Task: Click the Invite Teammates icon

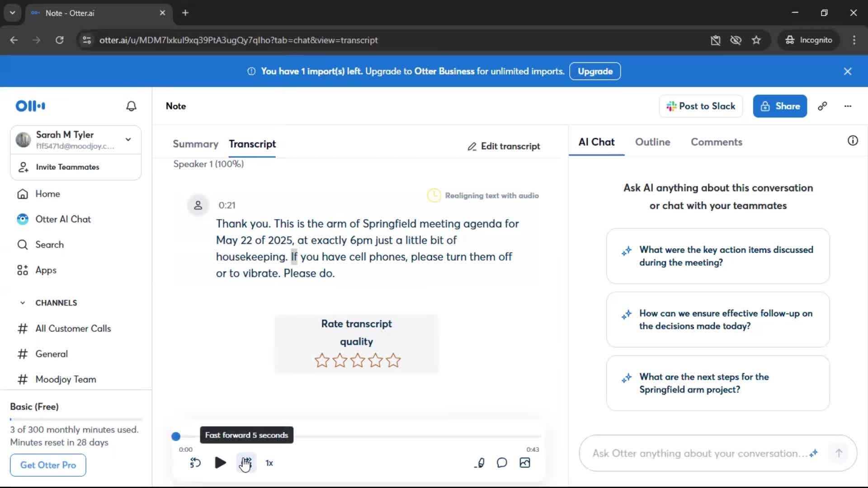Action: 23,167
